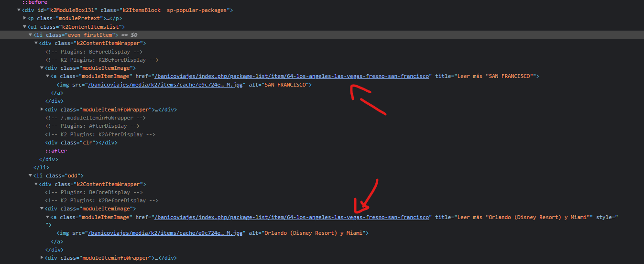The image size is (644, 264).
Task: Collapse the li class odd node
Action: pos(30,176)
